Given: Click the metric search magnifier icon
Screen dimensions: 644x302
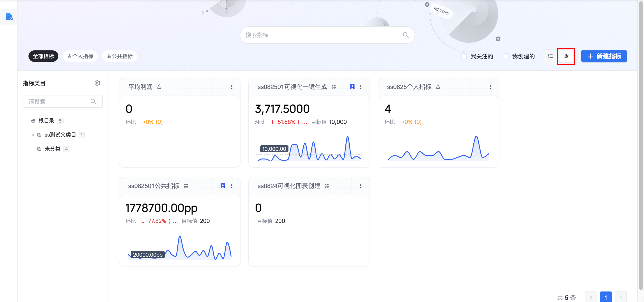Looking at the screenshot, I should coord(405,35).
